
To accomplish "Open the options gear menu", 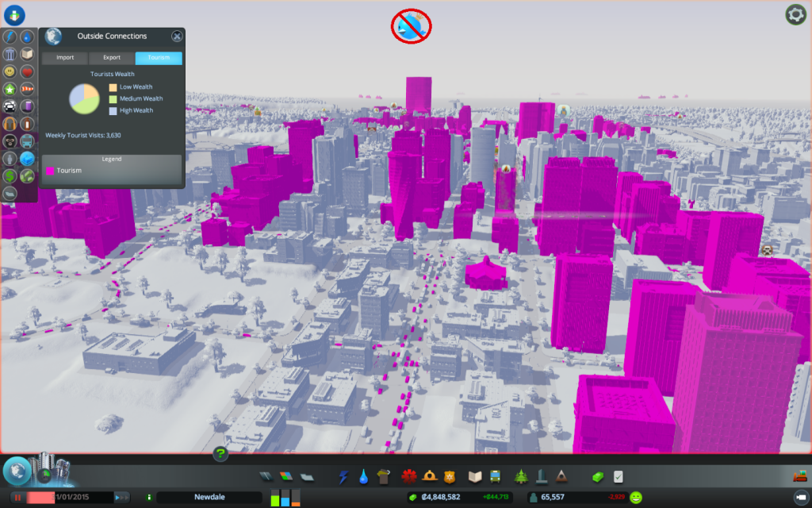I will coord(795,14).
